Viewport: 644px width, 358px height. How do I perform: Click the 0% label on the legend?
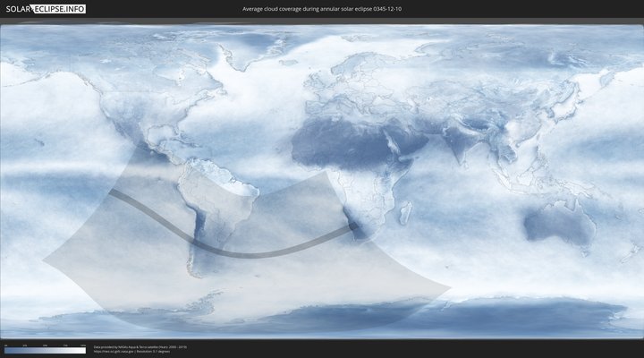[5, 345]
